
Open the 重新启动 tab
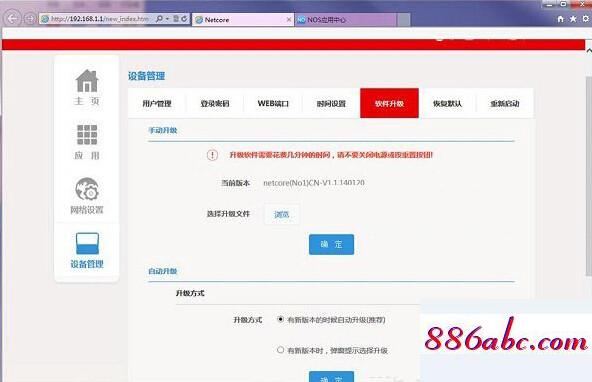coord(505,103)
